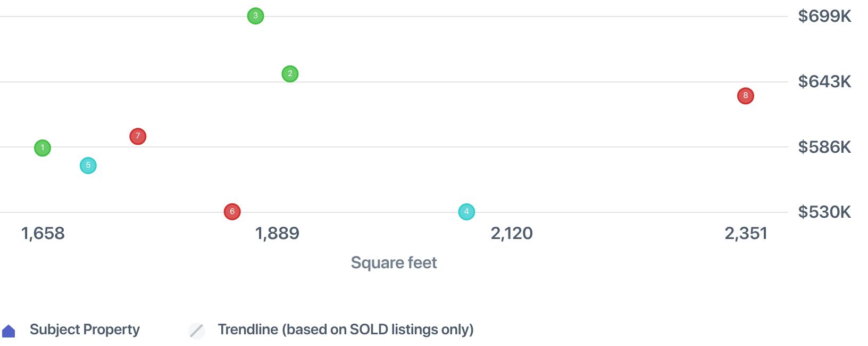Click green data point number 1

(x=43, y=148)
